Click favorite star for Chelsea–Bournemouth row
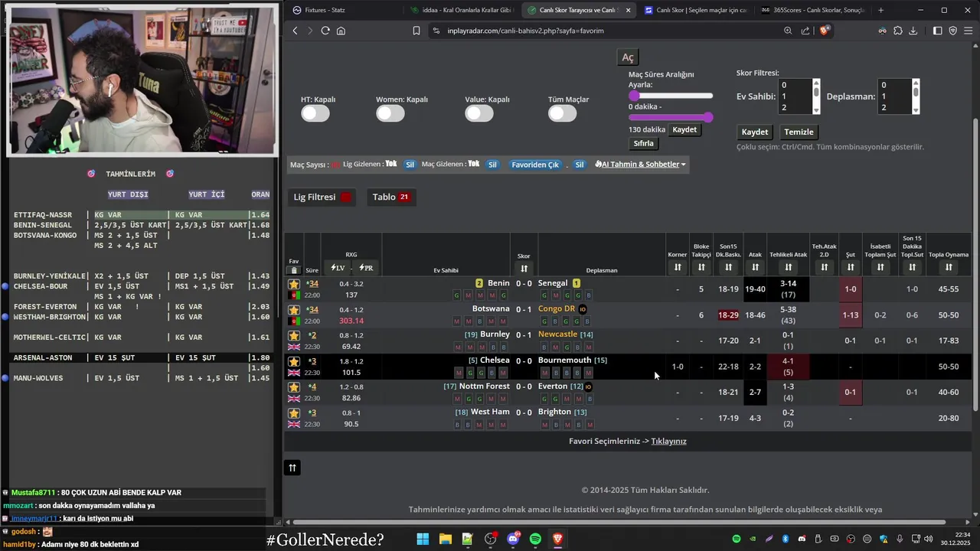Screen dimensions: 980x551 click(x=294, y=361)
